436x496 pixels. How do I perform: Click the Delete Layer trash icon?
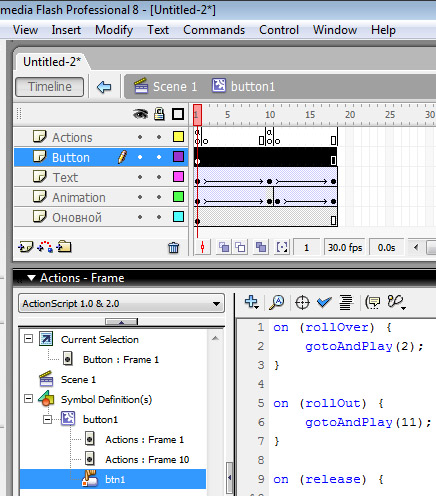173,248
